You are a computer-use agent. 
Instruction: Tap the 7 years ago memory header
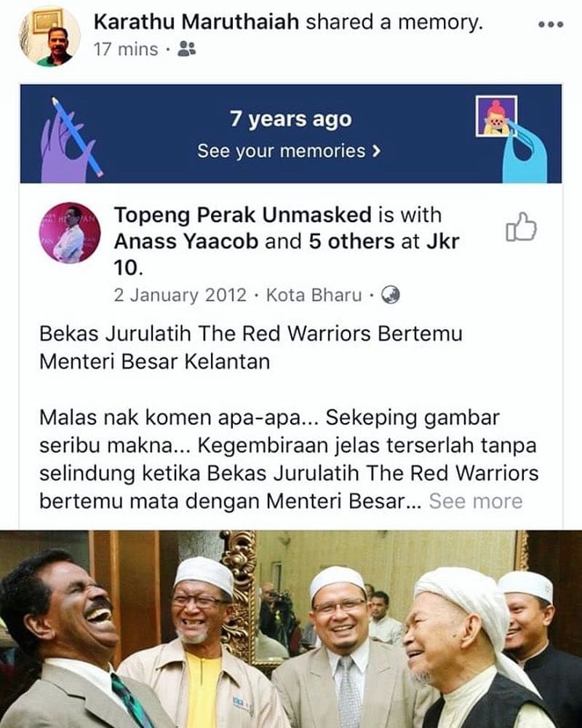tap(291, 119)
